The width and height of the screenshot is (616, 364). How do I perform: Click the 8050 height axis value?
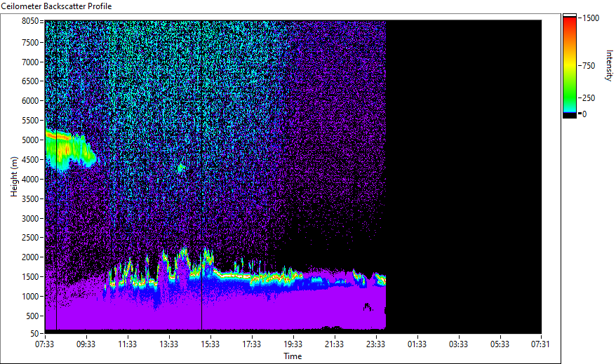[x=30, y=21]
